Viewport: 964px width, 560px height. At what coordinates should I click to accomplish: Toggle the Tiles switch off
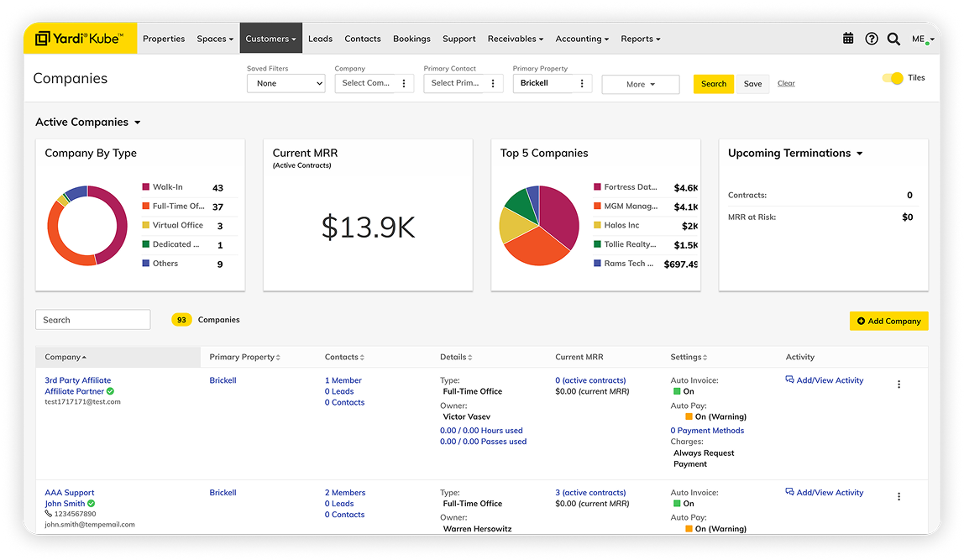tap(893, 78)
